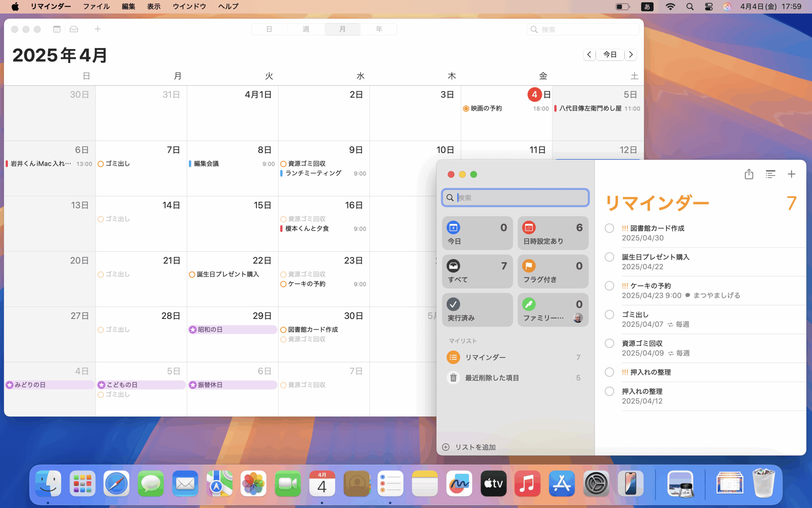Go to next month with right chevron

[x=631, y=54]
